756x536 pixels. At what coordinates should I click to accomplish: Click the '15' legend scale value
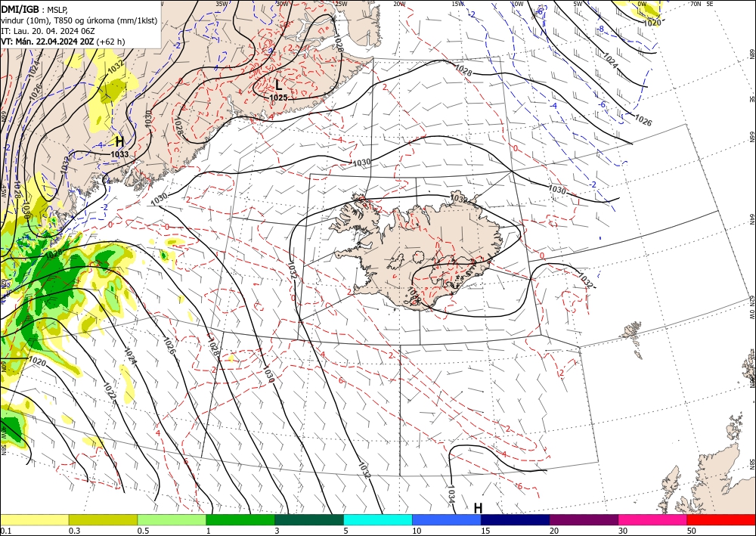pyautogui.click(x=485, y=531)
